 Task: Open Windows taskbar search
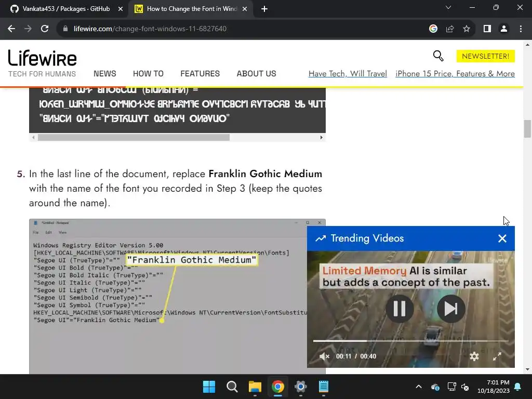[x=232, y=387]
